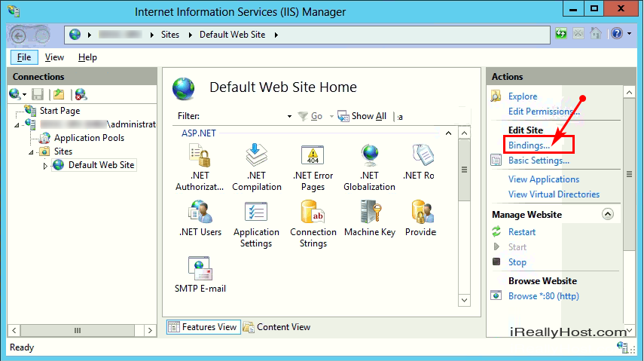The height and width of the screenshot is (361, 644).
Task: Select Application Pools tree item
Action: coord(89,138)
